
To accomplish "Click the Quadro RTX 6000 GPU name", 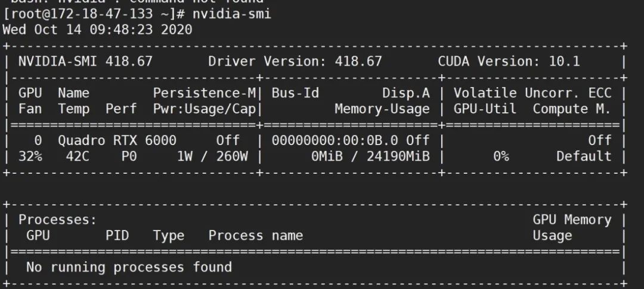I will point(117,140).
